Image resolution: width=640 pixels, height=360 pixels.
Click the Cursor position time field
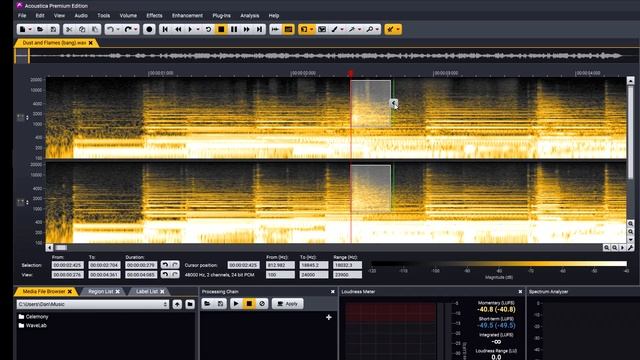(x=243, y=265)
